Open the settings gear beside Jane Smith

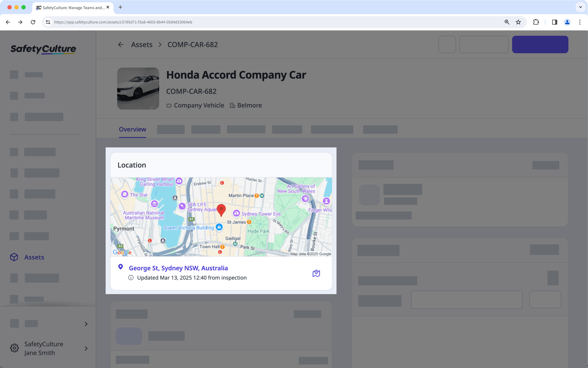coord(14,348)
